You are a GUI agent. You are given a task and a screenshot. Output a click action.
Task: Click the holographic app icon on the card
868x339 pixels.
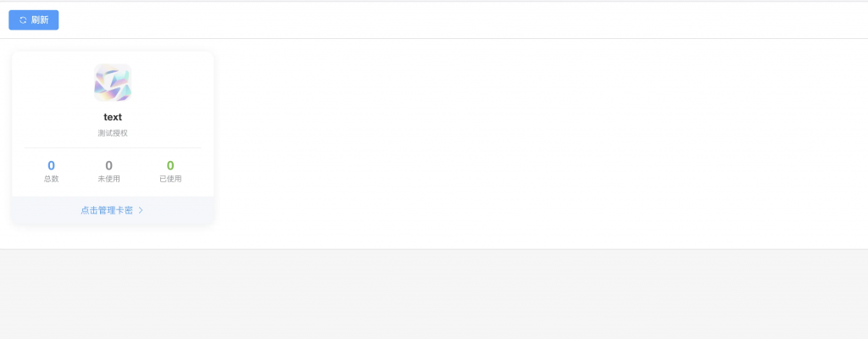coord(113,83)
